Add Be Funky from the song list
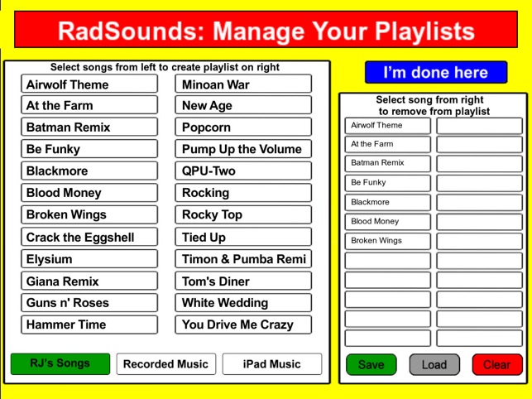532x399 pixels. 89,149
